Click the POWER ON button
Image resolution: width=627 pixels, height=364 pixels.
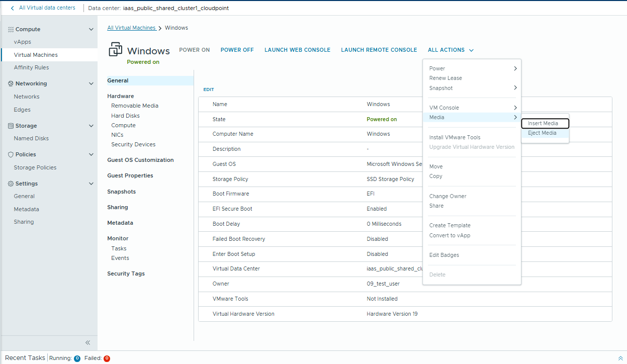click(195, 50)
